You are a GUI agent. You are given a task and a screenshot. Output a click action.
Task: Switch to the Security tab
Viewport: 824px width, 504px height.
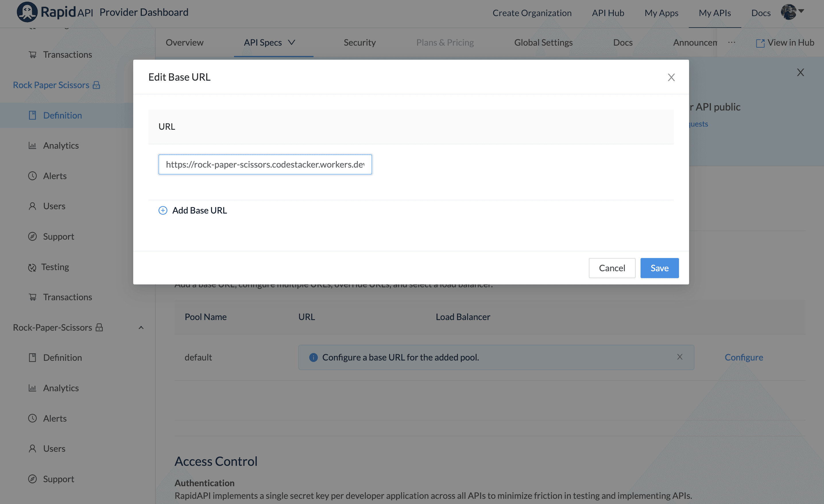tap(360, 42)
